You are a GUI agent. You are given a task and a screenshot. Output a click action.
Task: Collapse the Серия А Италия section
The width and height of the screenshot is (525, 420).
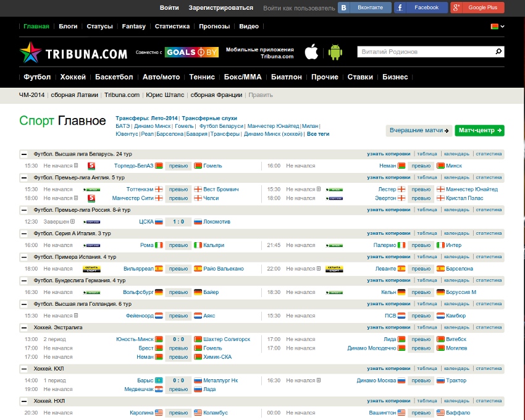24,233
